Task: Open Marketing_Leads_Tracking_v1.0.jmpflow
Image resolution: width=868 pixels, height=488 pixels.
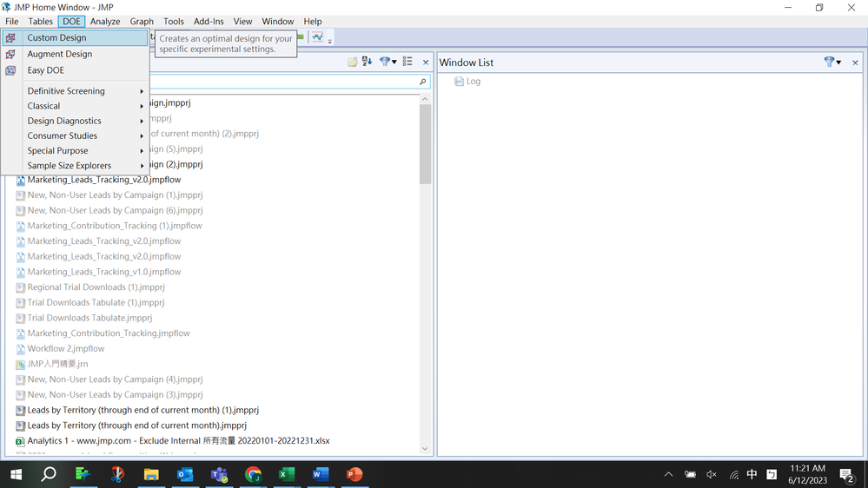Action: tap(104, 272)
